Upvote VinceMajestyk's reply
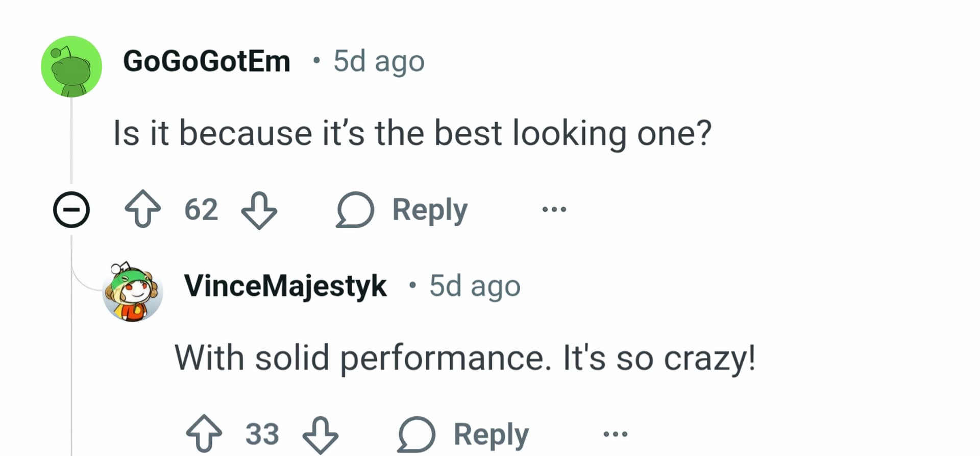The height and width of the screenshot is (456, 980). (204, 434)
